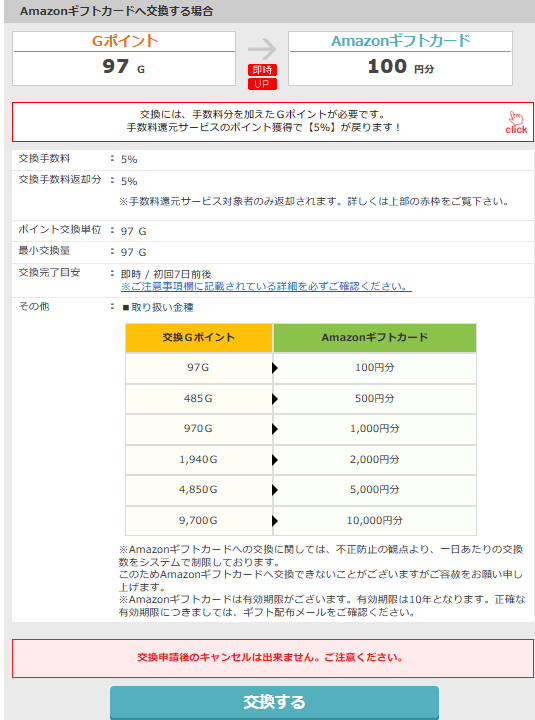The image size is (535, 720).
Task: Click the black arrow beside 4,850G row
Action: pos(275,490)
